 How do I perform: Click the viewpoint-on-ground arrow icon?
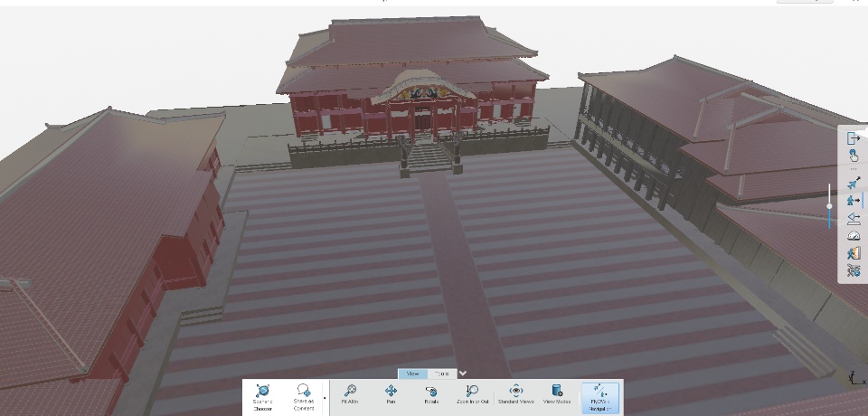point(854,218)
